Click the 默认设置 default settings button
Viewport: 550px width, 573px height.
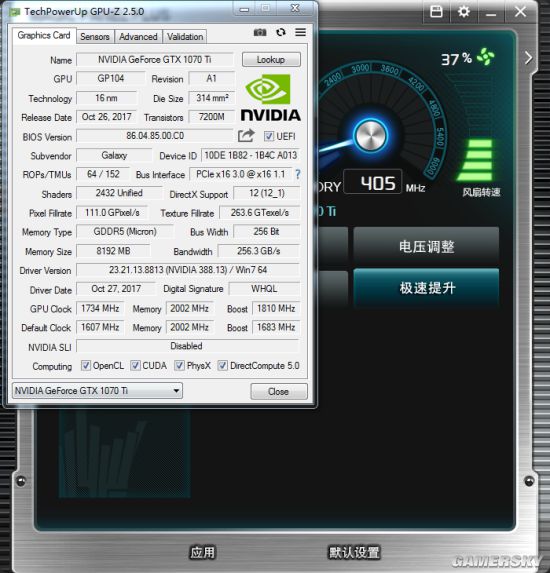point(354,552)
